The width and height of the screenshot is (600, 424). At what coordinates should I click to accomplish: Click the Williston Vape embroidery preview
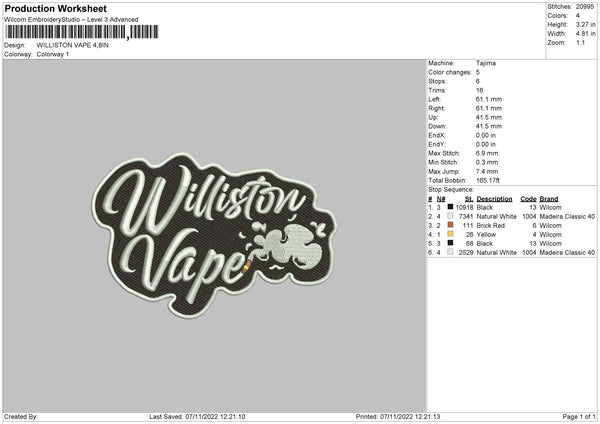214,235
